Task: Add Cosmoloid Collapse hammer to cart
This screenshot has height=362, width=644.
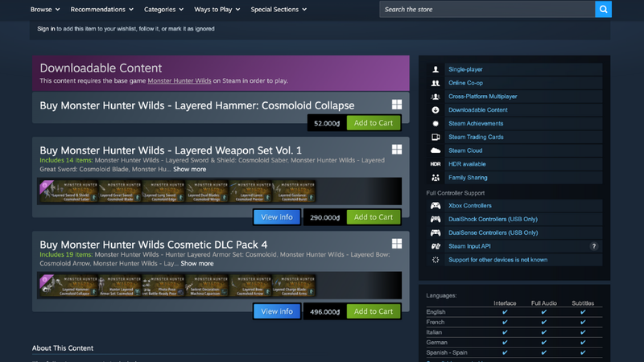Action: click(x=374, y=123)
